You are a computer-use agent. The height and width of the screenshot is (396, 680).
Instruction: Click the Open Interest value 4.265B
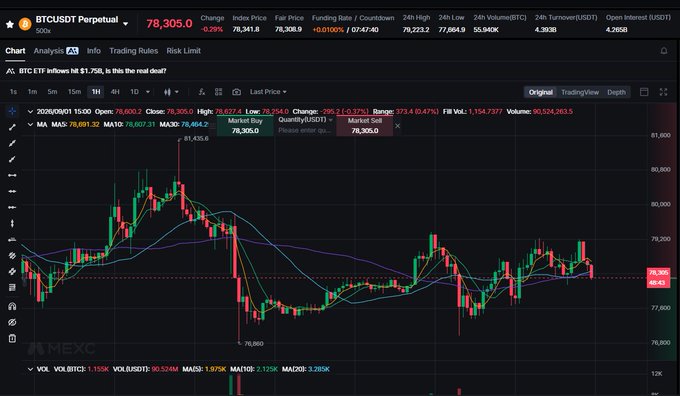[x=616, y=29]
